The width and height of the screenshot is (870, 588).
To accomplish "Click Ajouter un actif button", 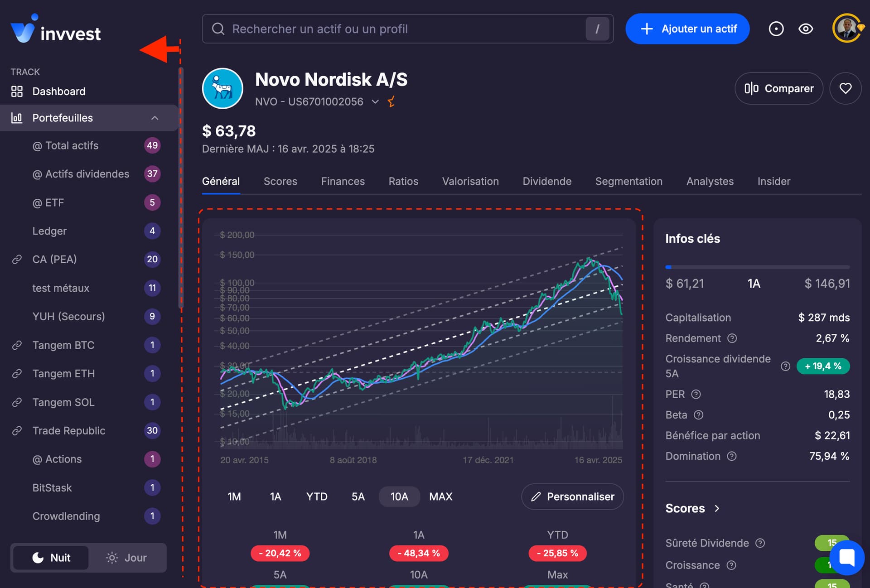I will tap(687, 29).
